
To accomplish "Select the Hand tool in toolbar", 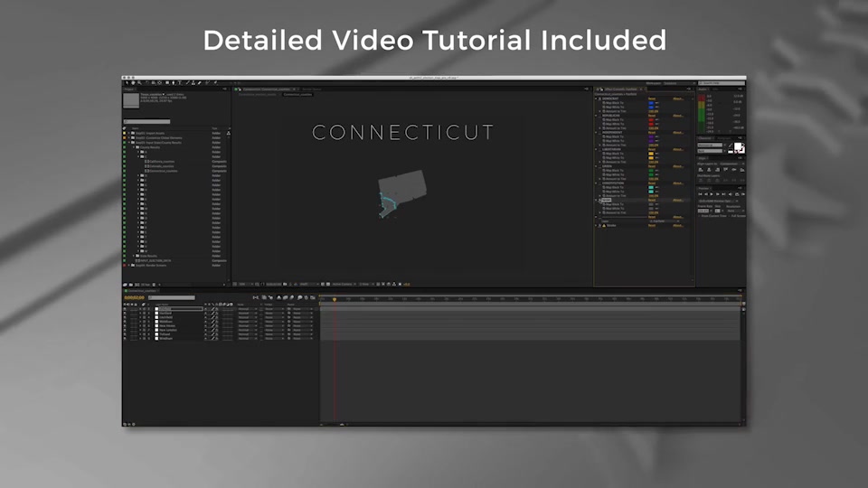I will tap(134, 83).
